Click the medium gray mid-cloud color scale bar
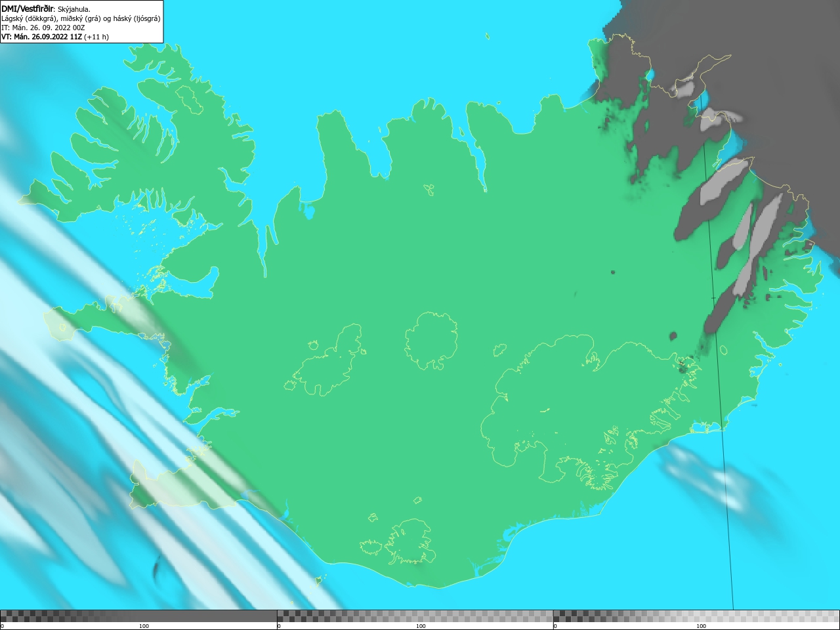The height and width of the screenshot is (630, 840). [x=415, y=616]
